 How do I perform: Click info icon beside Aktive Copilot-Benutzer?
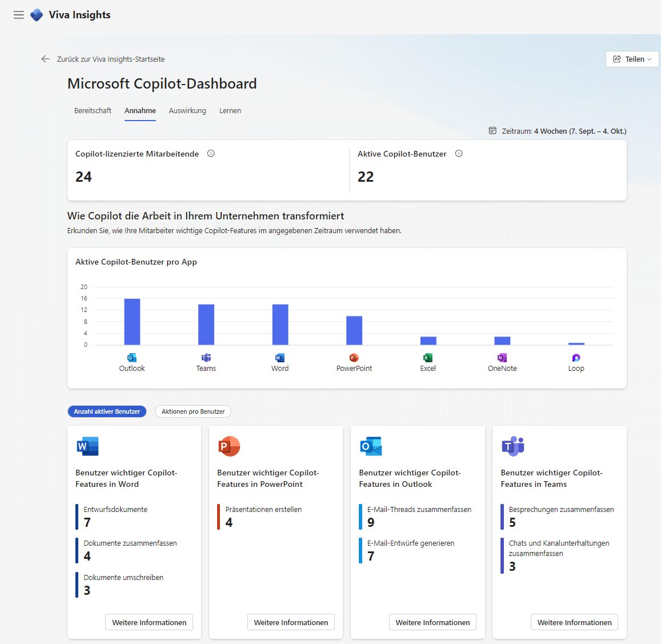click(459, 154)
